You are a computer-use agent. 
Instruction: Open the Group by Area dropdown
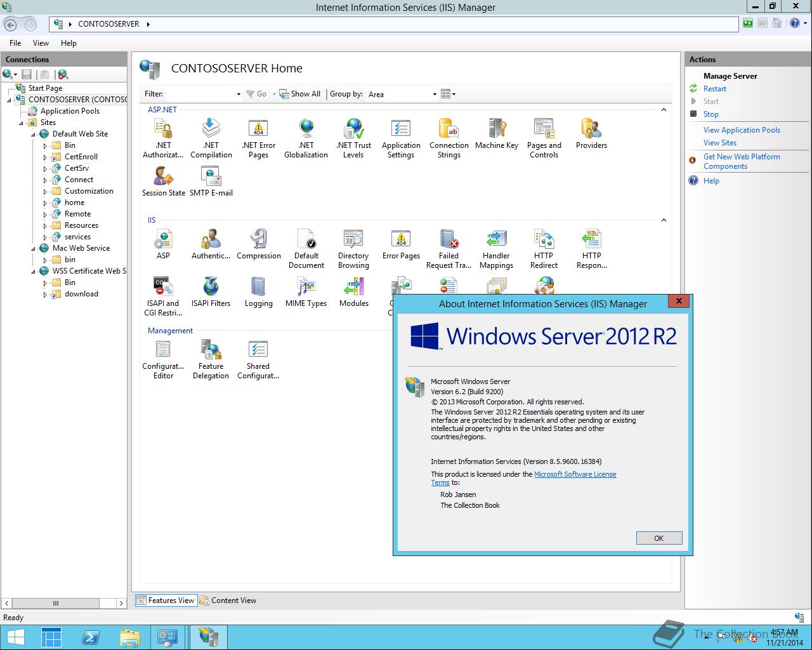tap(435, 94)
